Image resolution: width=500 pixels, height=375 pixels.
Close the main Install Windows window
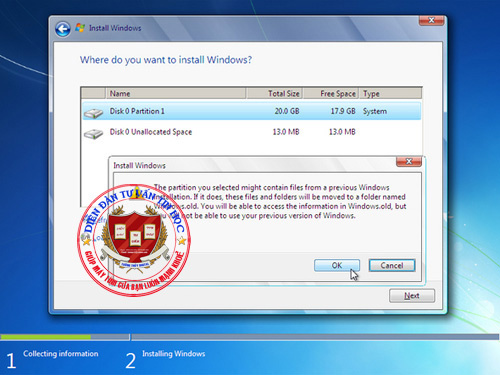pyautogui.click(x=431, y=20)
